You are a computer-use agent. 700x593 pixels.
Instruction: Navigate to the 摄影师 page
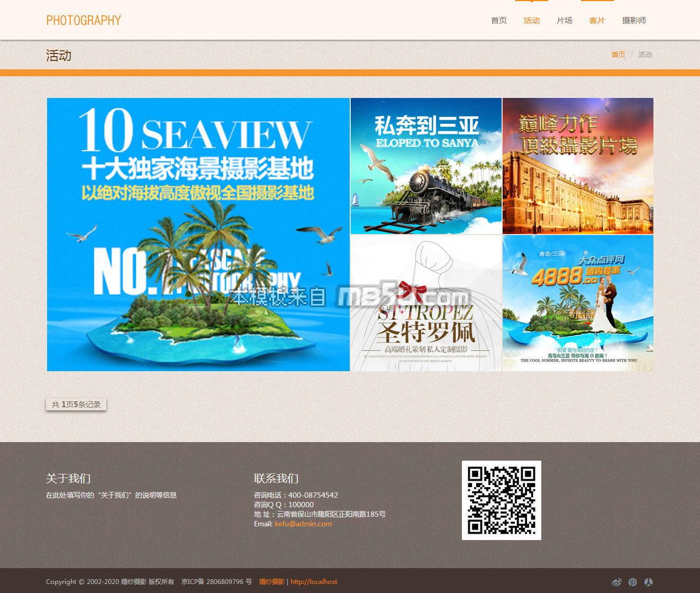tap(634, 21)
